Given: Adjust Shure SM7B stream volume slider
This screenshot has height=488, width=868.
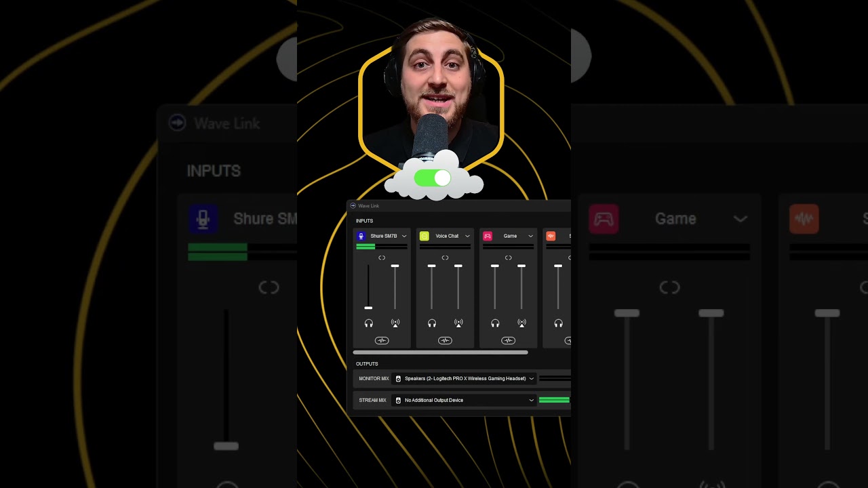Looking at the screenshot, I should coord(395,266).
